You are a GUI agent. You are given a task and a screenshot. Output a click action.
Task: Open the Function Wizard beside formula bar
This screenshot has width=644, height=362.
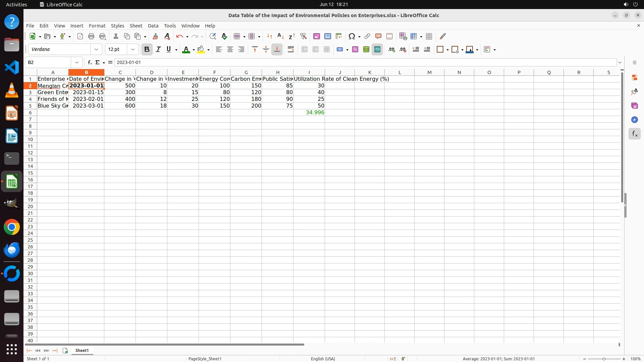point(90,62)
